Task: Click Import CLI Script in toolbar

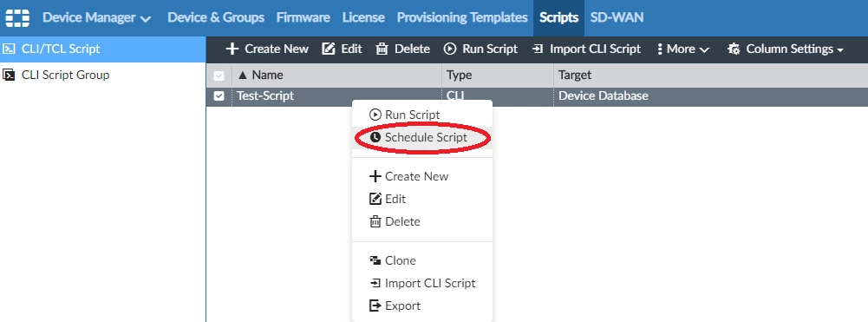Action: tap(586, 49)
